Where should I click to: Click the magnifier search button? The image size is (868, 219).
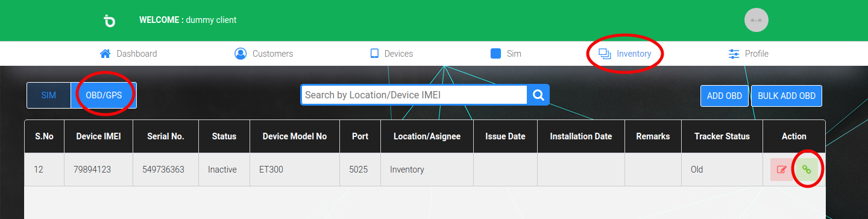click(538, 95)
